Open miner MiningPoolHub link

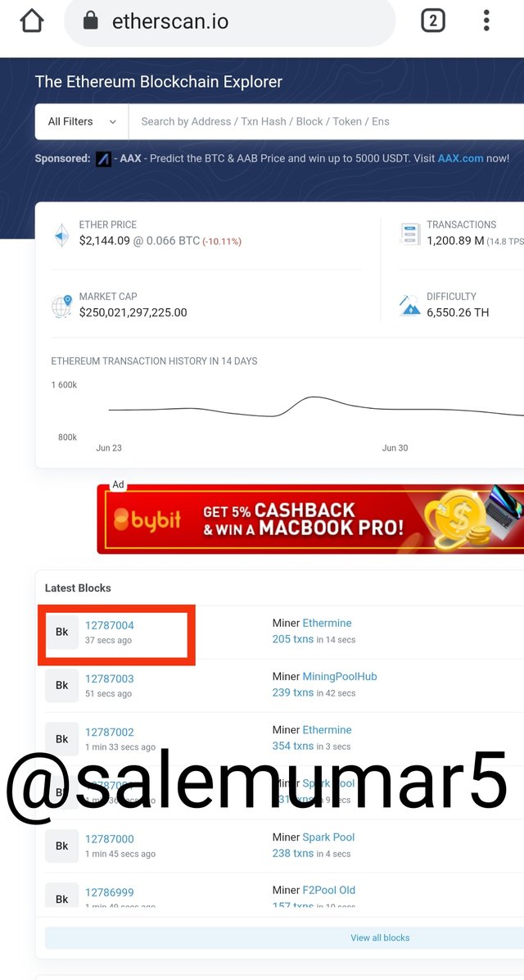340,676
